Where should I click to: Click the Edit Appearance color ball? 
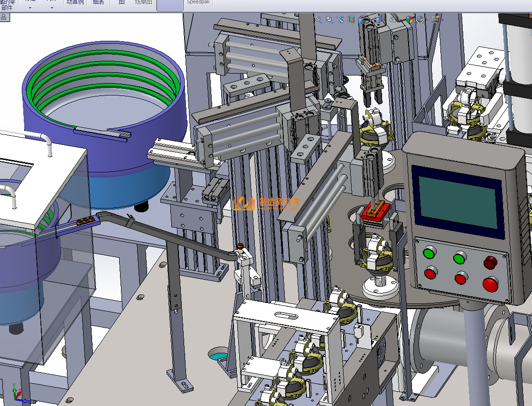click(409, 19)
